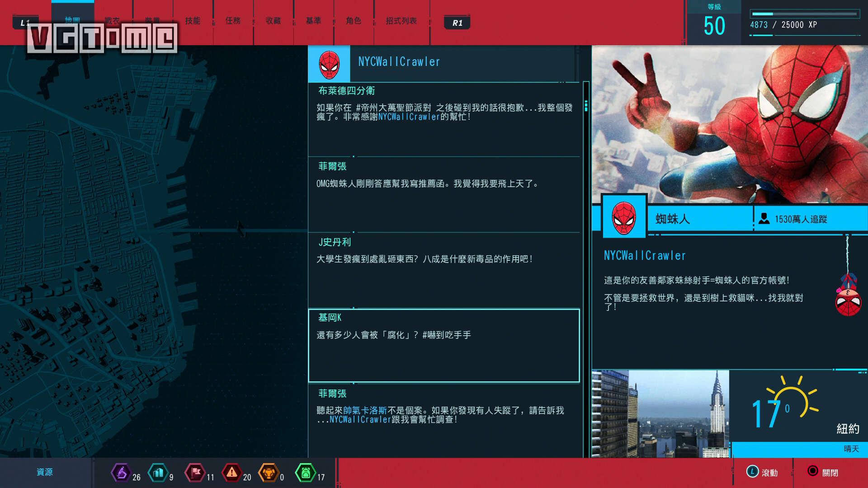Click the green backpack token icon
868x488 pixels.
pos(307,474)
